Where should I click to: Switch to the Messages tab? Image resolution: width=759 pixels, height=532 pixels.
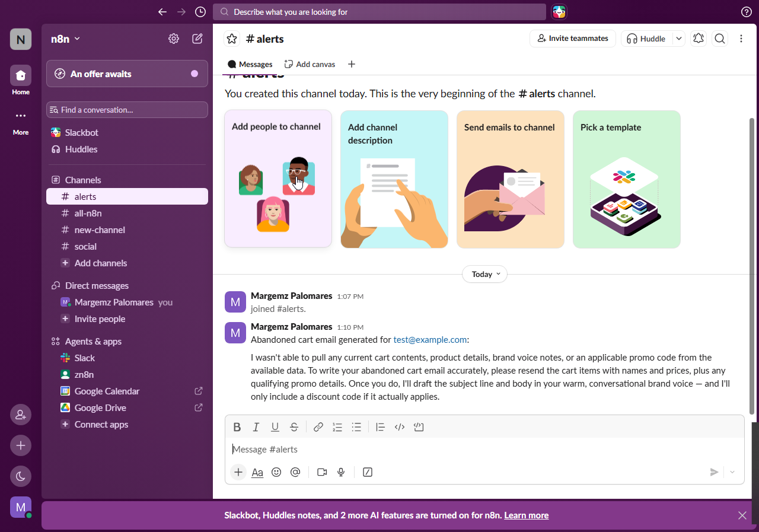pyautogui.click(x=250, y=64)
